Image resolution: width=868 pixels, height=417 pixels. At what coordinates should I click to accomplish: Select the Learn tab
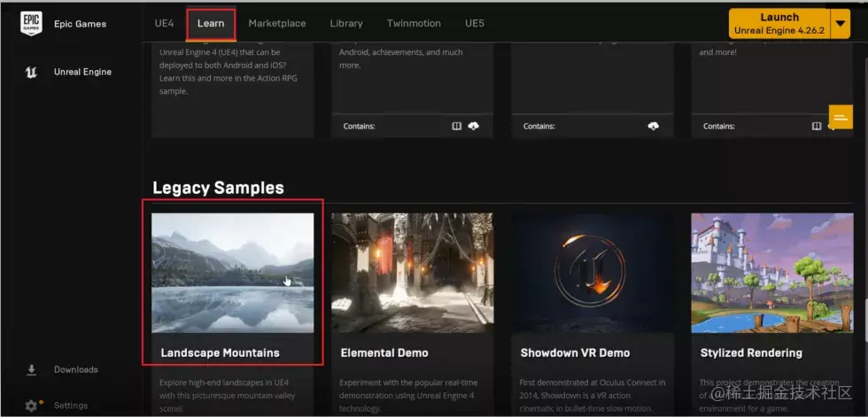[211, 23]
